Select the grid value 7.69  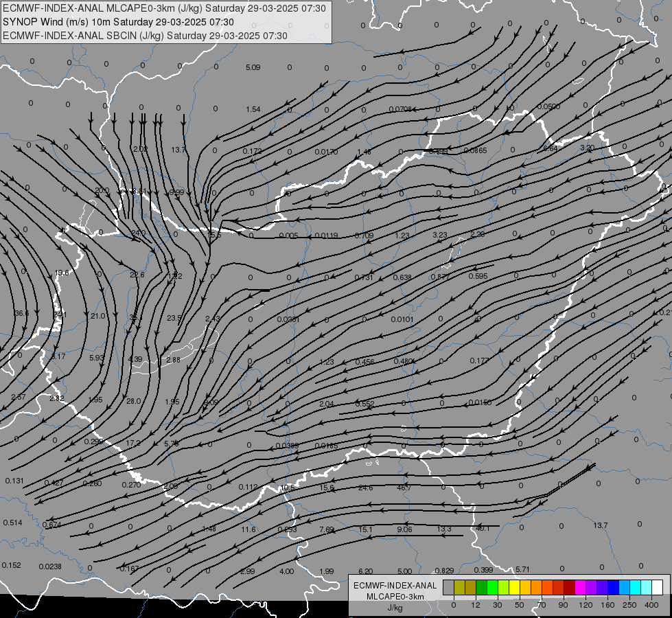tap(327, 529)
